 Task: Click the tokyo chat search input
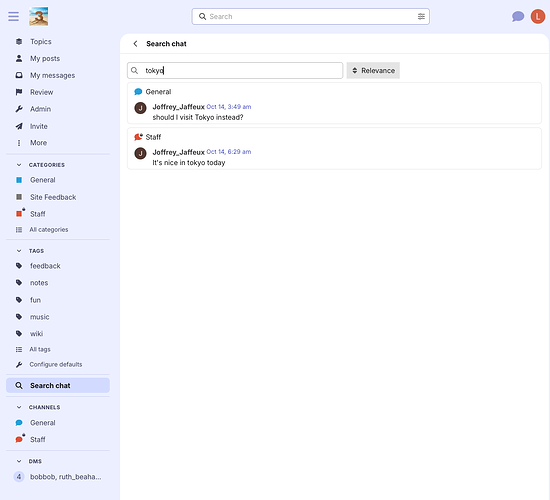click(235, 71)
